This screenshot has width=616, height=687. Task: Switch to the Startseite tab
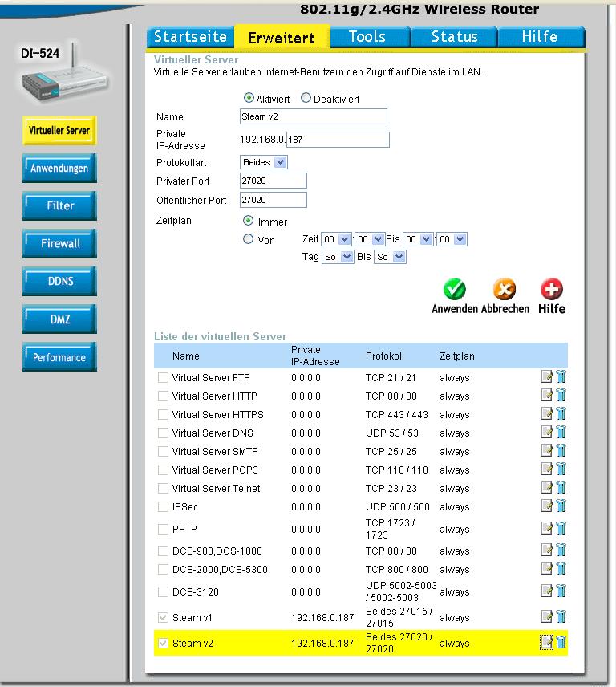pos(190,37)
